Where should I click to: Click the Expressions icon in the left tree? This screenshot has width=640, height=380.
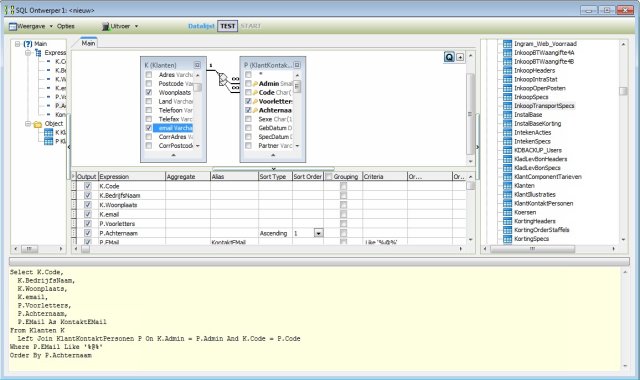(38, 53)
